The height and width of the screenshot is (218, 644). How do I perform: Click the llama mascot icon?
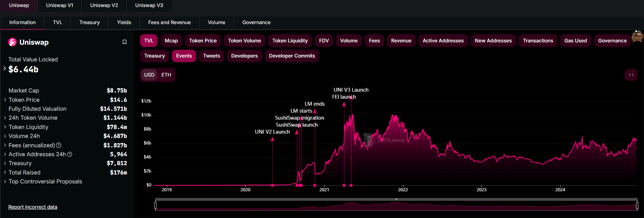click(637, 36)
